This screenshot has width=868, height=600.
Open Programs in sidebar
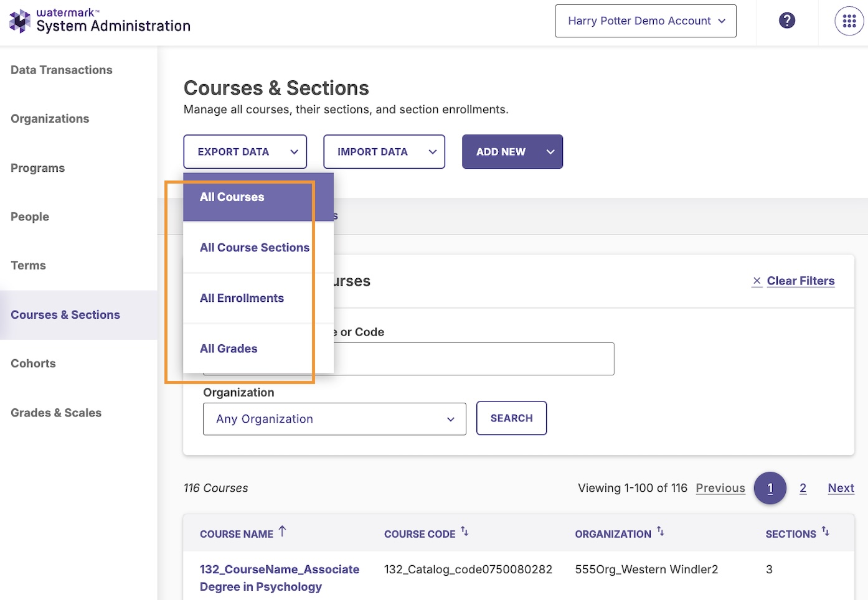tap(37, 168)
